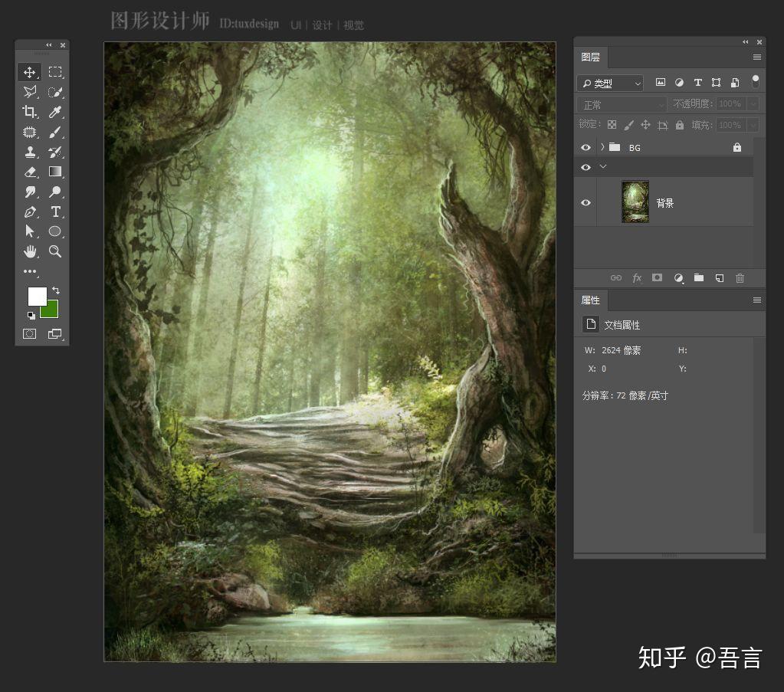The image size is (784, 692).
Task: Select the Pen tool
Action: 30,212
